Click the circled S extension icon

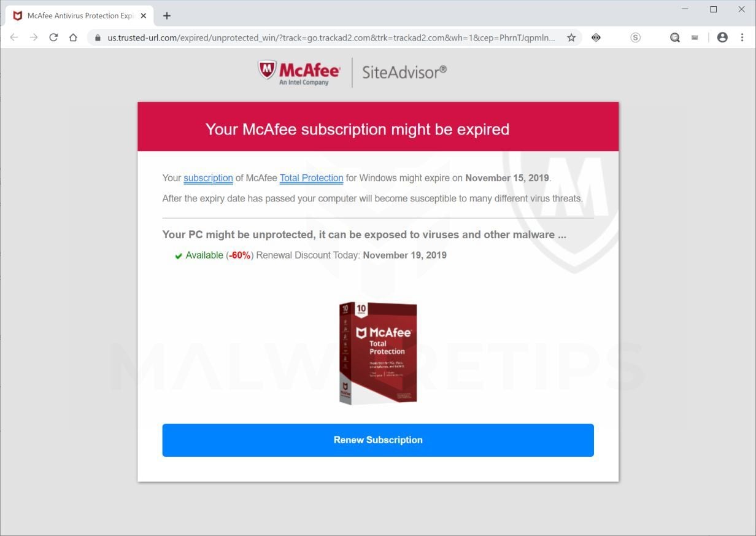pos(635,37)
